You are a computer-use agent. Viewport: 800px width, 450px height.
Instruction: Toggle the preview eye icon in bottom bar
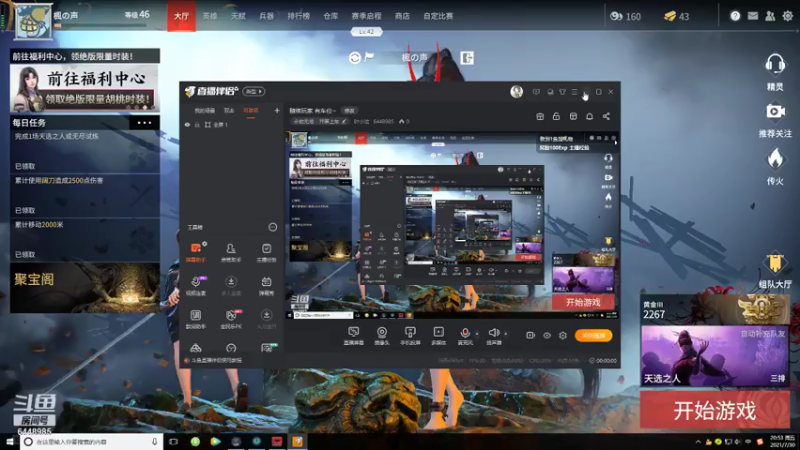click(546, 336)
